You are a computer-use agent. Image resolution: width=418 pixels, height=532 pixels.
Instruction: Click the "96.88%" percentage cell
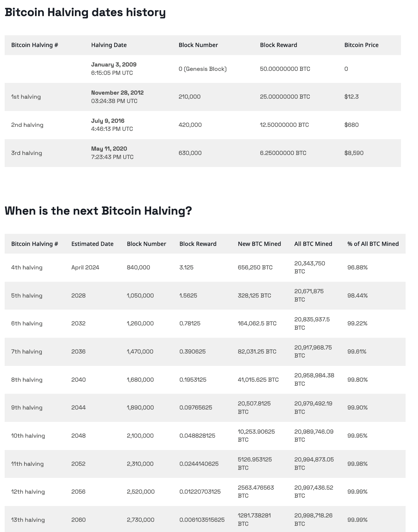pos(357,268)
